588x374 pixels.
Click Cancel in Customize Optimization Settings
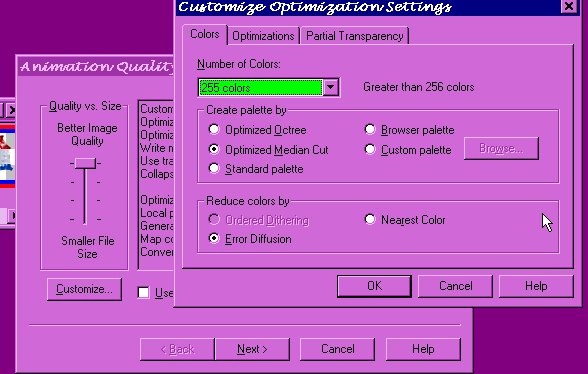[x=455, y=286]
